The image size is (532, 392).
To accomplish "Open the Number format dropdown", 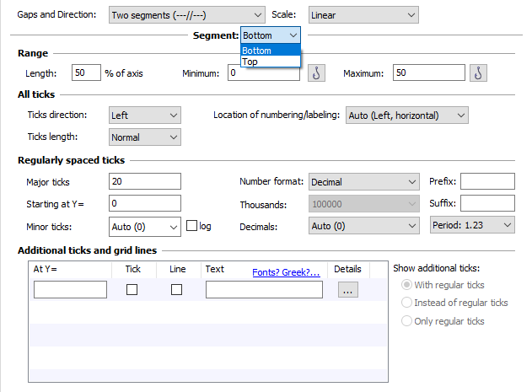I will (363, 181).
